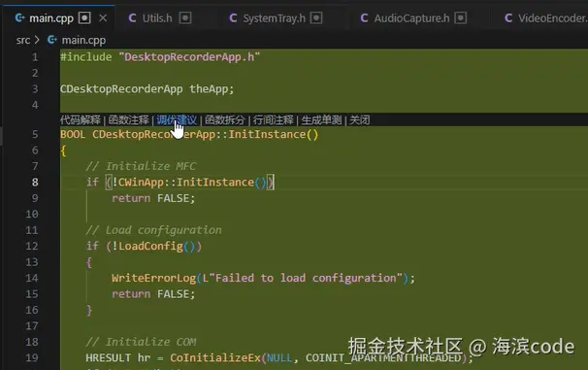Click the "Failed to load configuration" string

(306, 278)
